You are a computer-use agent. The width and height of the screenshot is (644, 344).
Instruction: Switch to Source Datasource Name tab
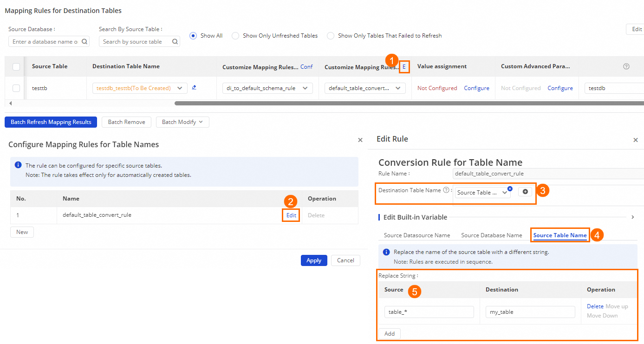pyautogui.click(x=417, y=235)
